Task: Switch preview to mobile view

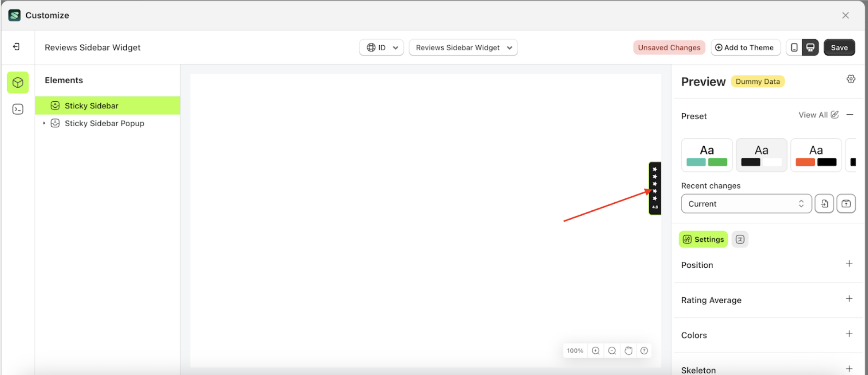Action: (795, 47)
